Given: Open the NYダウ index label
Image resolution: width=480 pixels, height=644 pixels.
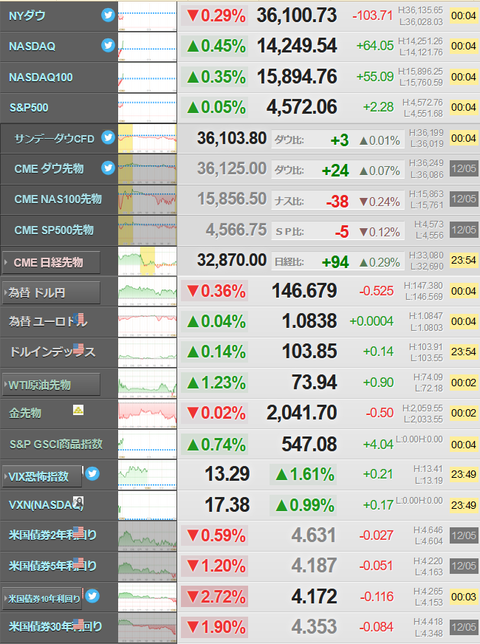Looking at the screenshot, I should [27, 16].
